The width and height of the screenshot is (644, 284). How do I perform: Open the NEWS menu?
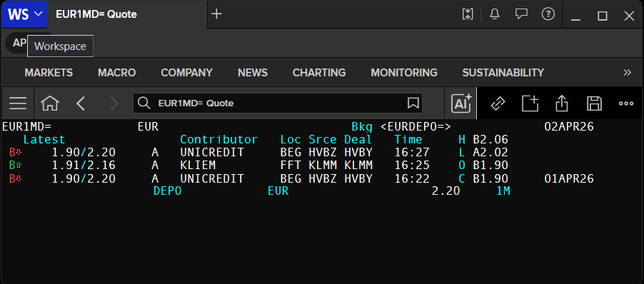click(x=253, y=73)
